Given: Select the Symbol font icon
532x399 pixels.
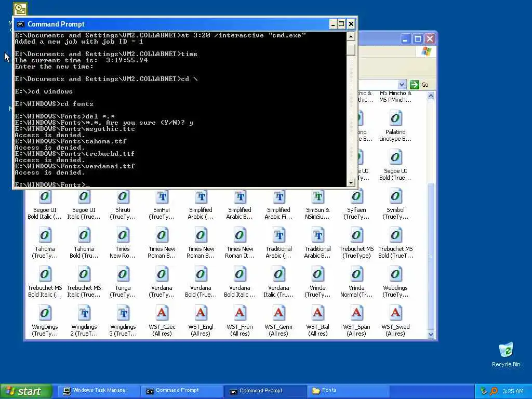Looking at the screenshot, I should click(395, 197).
